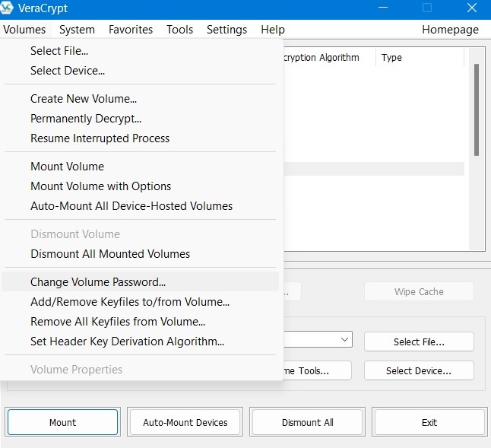
Task: Click the Auto-Mount Devices button
Action: pos(185,422)
